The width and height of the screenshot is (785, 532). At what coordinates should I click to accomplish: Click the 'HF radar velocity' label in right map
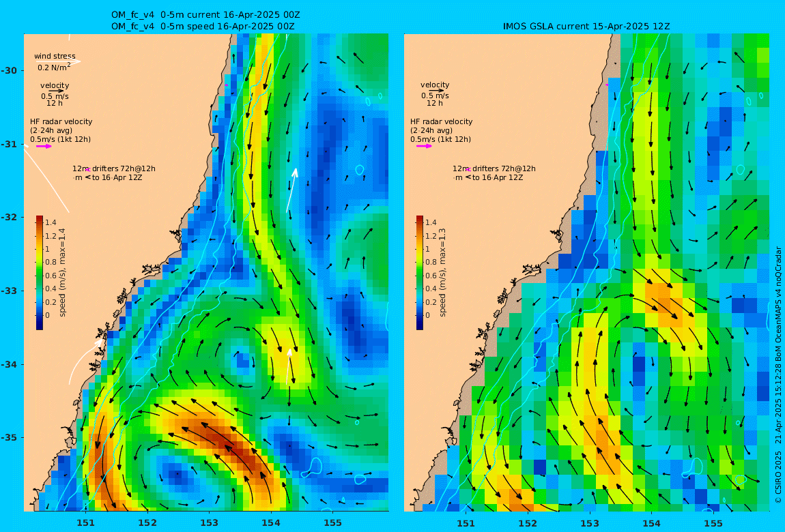441,121
